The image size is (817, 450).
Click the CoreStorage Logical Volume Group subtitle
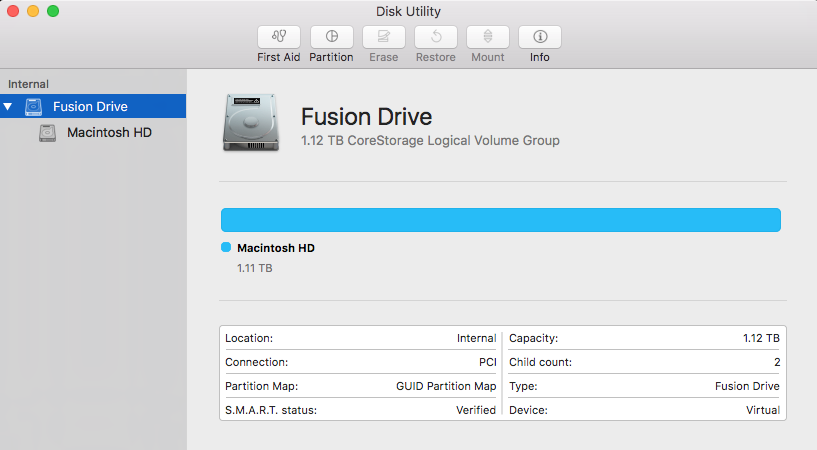[x=430, y=141]
